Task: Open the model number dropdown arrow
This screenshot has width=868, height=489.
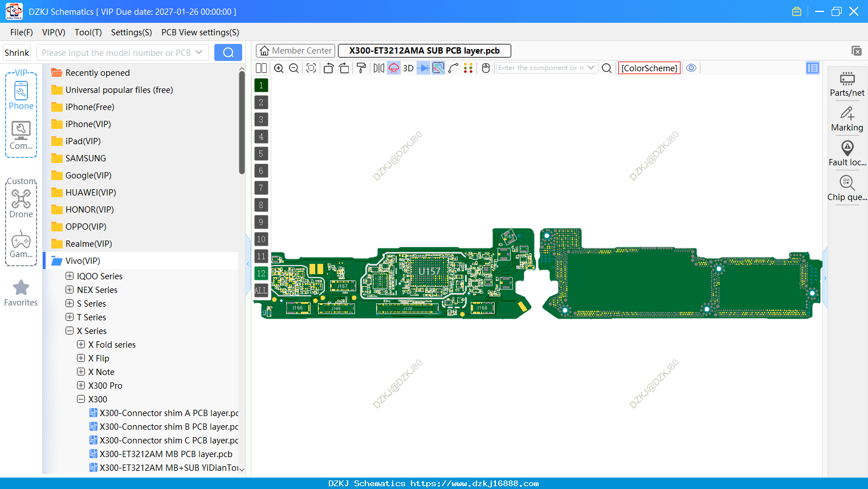Action: click(199, 52)
